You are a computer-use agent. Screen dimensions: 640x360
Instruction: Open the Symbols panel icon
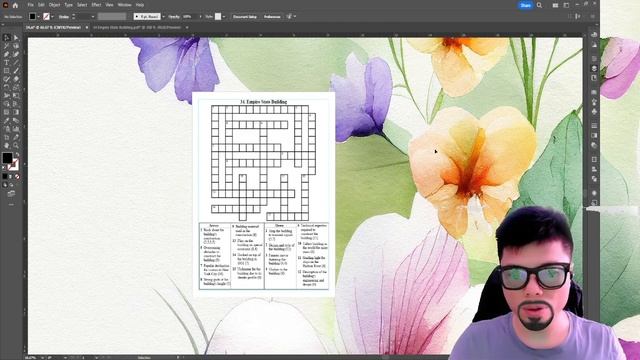(x=594, y=111)
